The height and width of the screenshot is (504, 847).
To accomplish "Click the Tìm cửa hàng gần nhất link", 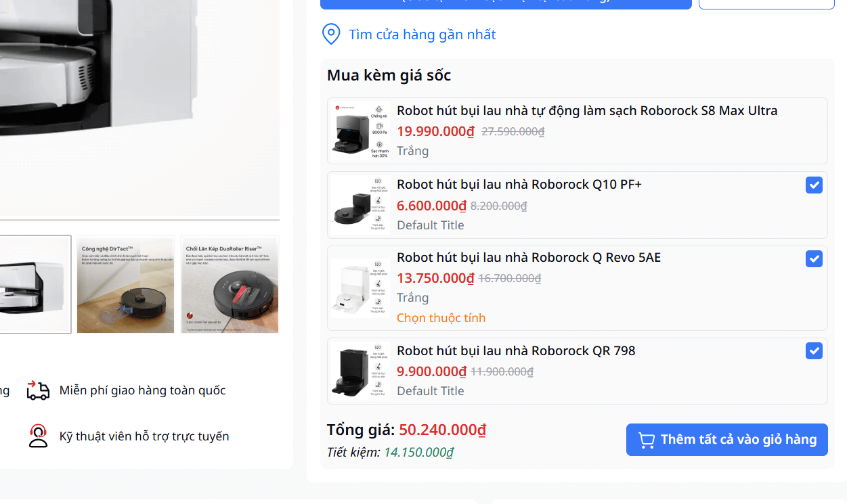I will pyautogui.click(x=421, y=34).
